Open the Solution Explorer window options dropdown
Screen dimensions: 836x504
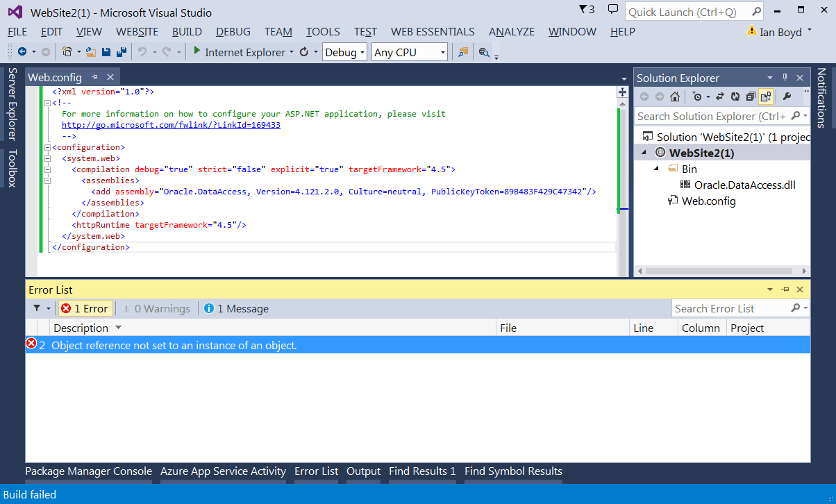770,78
